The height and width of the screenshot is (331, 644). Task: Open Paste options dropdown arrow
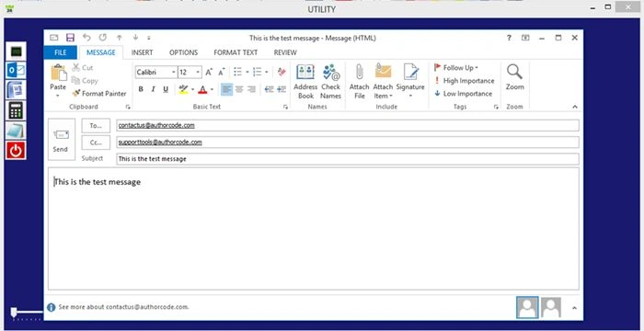[58, 96]
